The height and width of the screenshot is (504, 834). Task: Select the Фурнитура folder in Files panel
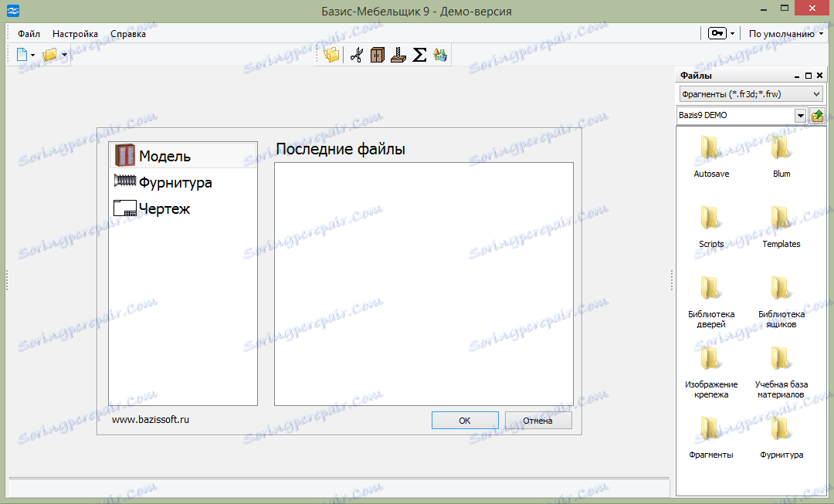[781, 438]
